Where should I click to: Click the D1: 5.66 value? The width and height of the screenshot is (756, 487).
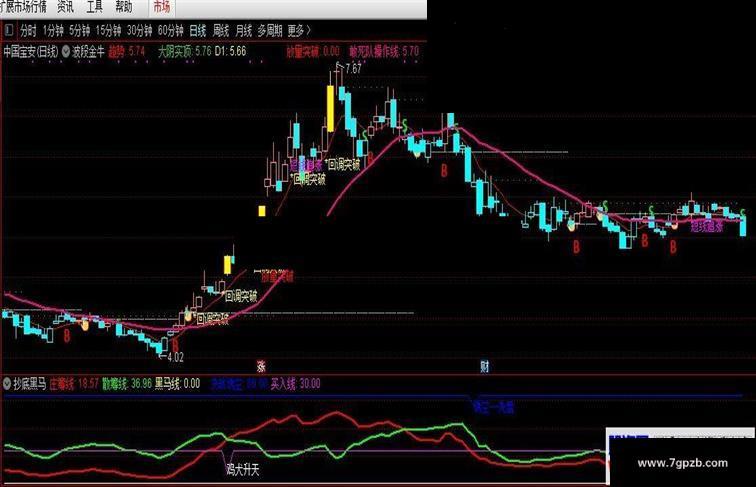point(230,52)
